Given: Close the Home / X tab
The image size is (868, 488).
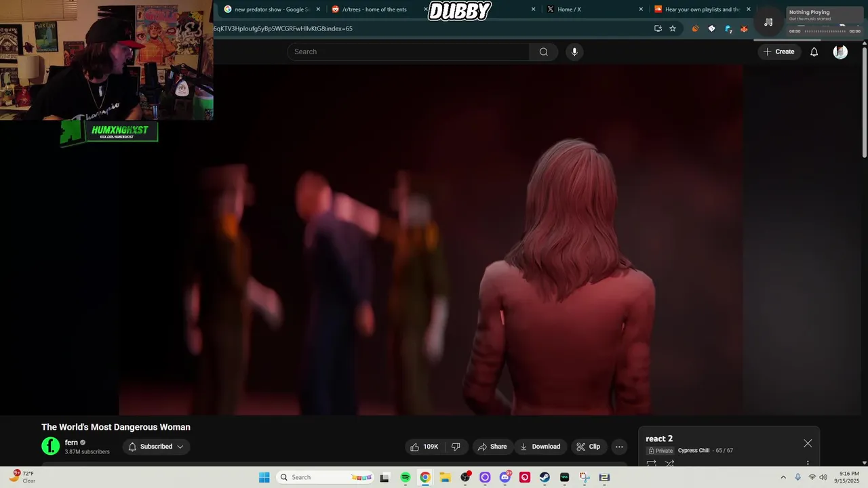Looking at the screenshot, I should tap(641, 9).
